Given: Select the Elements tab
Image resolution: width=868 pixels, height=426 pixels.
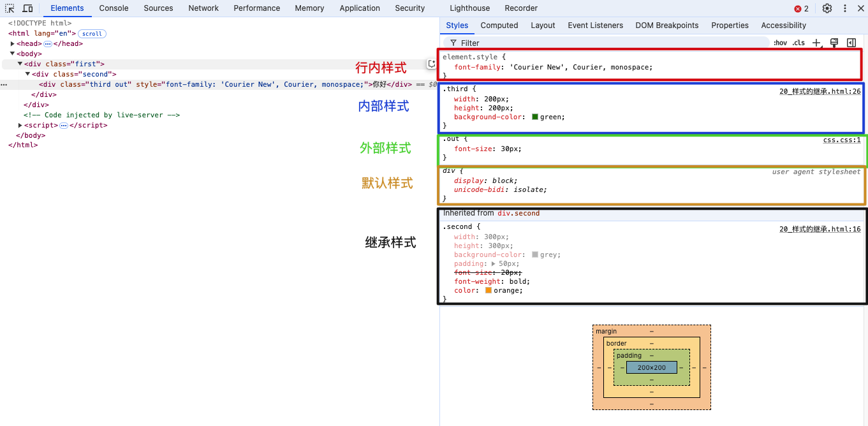Looking at the screenshot, I should 67,8.
